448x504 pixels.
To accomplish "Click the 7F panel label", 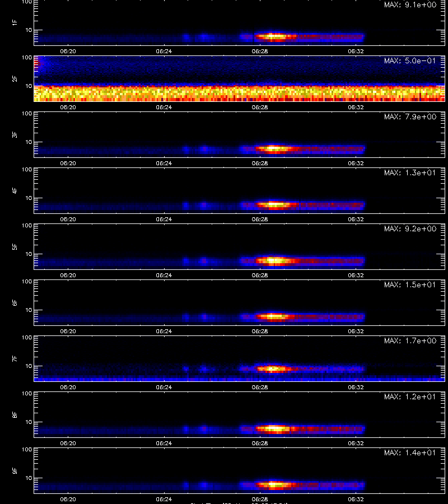I will click(15, 358).
